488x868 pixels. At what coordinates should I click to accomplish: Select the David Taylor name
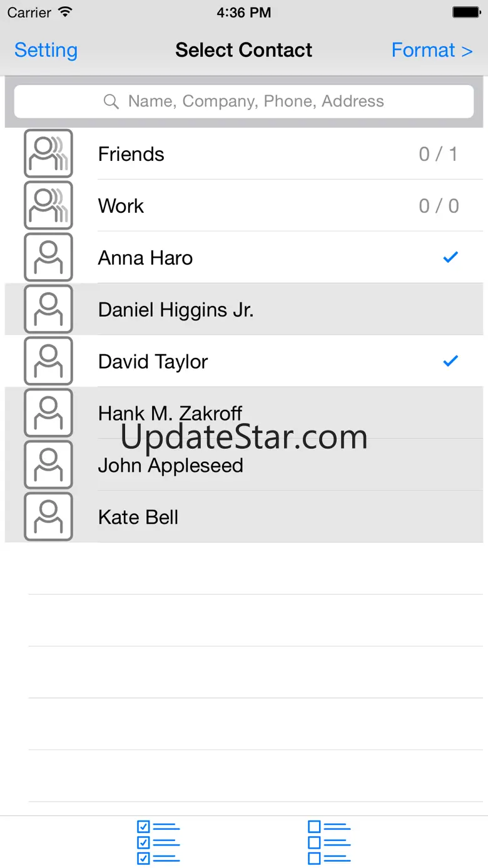[x=153, y=362]
